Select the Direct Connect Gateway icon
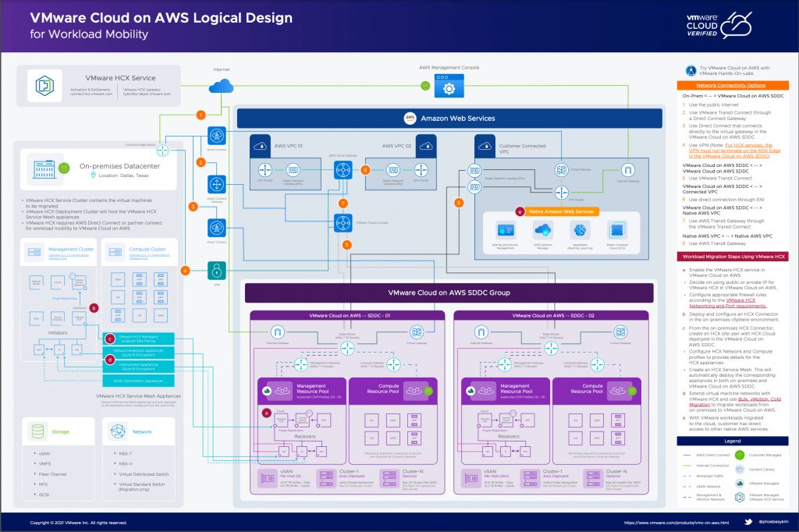 point(216,185)
